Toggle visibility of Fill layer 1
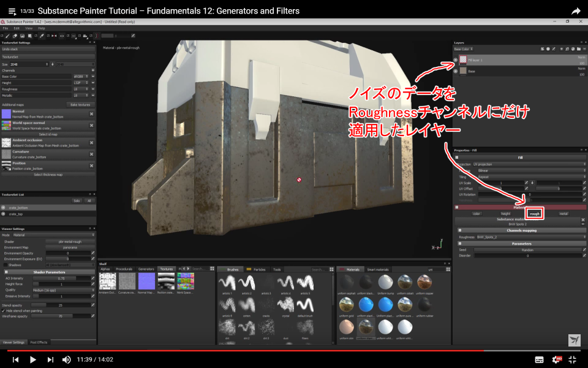 [x=456, y=59]
